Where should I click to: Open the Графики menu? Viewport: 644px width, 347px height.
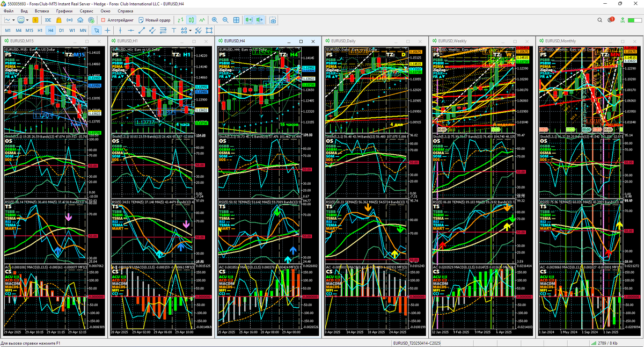tap(64, 11)
